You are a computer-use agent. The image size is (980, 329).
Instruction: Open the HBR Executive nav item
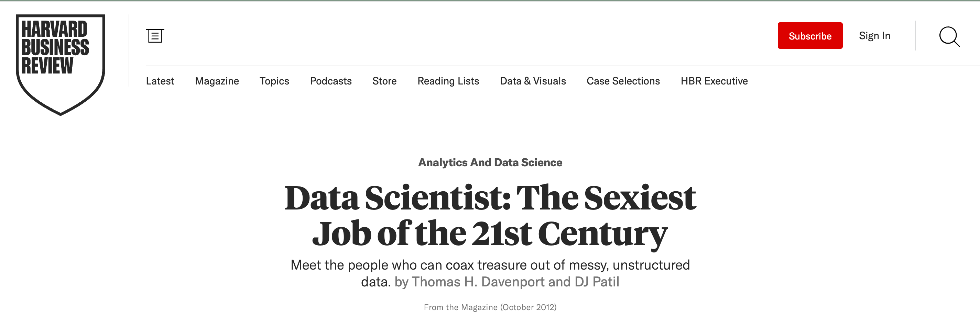(x=714, y=81)
